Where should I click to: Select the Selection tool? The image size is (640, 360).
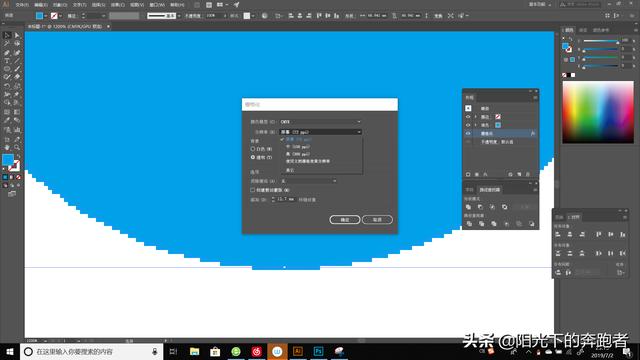(7, 36)
